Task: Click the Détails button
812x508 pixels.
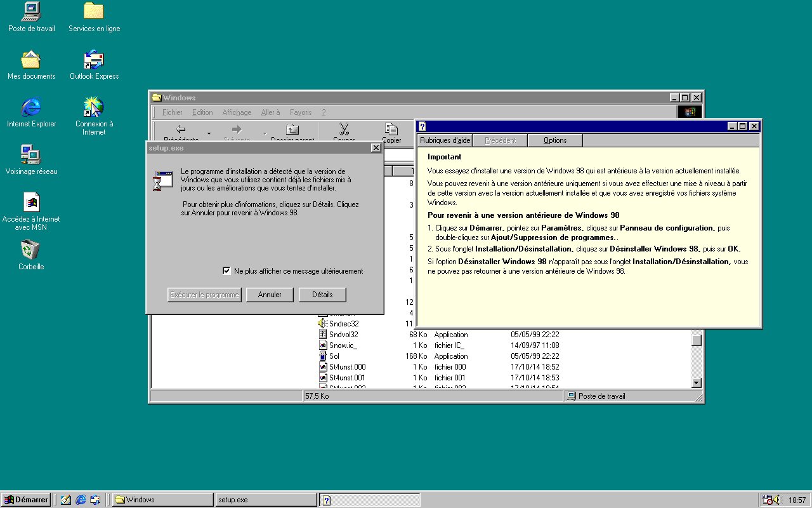Action: tap(322, 295)
